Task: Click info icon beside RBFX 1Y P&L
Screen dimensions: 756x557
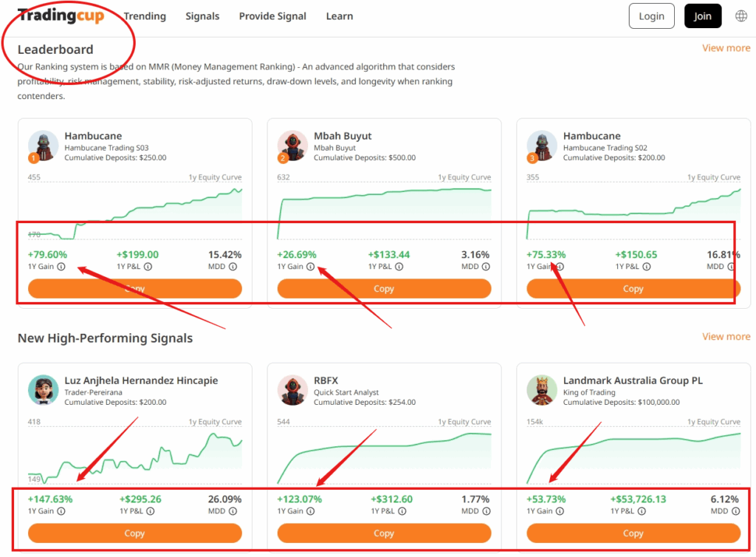Action: pyautogui.click(x=399, y=511)
